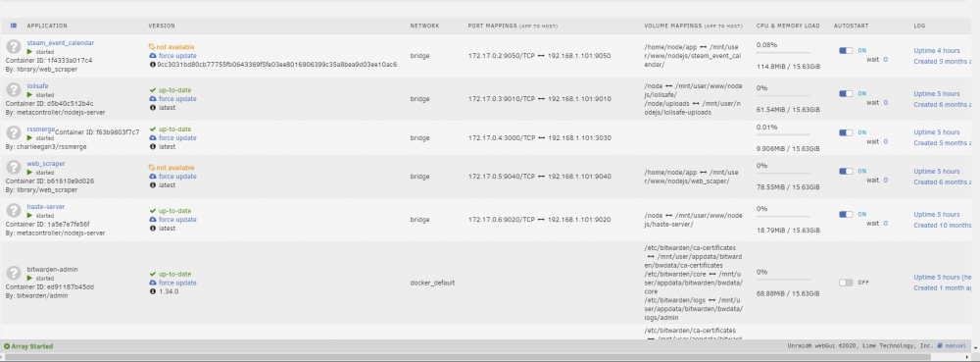Click the rssmerge container question-mark icon
Viewport: 980px width, 362px height.
14,133
